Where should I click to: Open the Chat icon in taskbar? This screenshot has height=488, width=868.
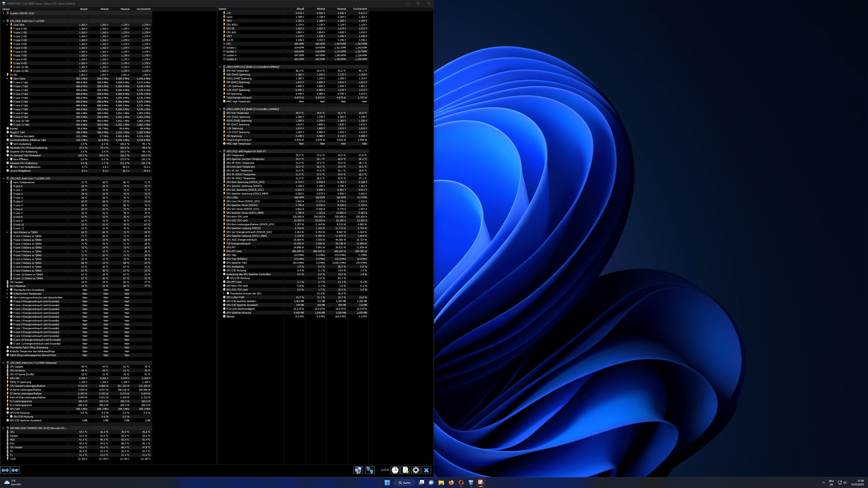coord(431,483)
